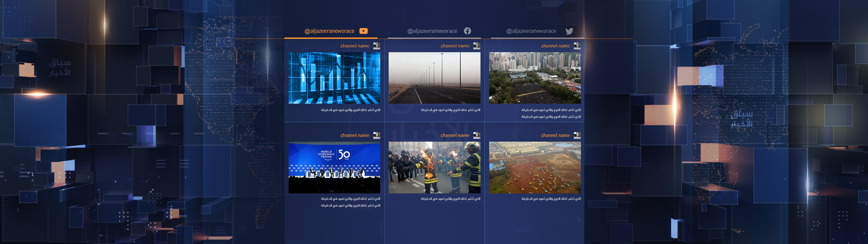Screen dimensions: 868x244
Task: Click the Twitter bird icon
Action: pyautogui.click(x=569, y=31)
